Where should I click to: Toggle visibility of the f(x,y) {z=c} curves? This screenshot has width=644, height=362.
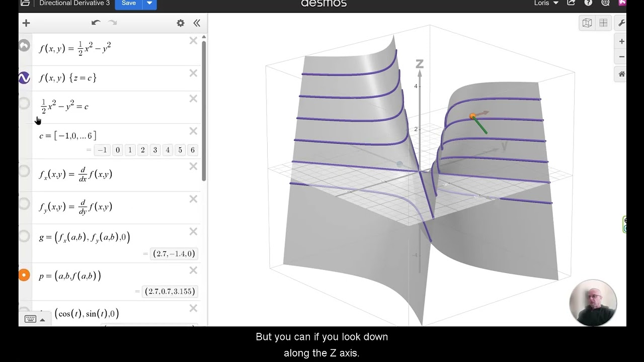[x=24, y=78]
